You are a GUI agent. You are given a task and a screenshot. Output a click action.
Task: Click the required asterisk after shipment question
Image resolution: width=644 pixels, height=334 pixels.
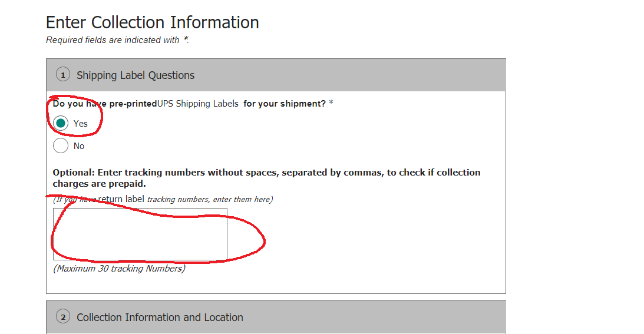[331, 104]
